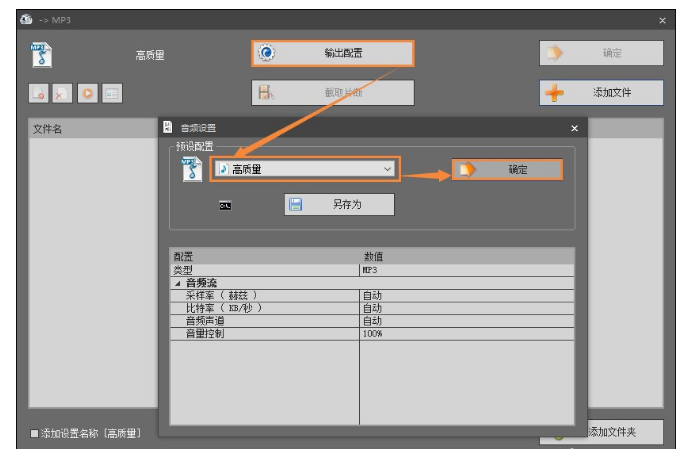This screenshot has width=684, height=449.
Task: Click 确定 in the audio settings dialog
Action: click(x=506, y=170)
